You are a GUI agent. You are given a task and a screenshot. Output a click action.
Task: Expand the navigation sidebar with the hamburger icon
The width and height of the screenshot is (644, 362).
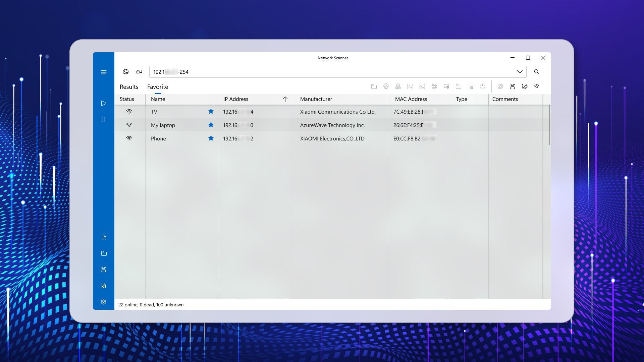click(x=104, y=72)
